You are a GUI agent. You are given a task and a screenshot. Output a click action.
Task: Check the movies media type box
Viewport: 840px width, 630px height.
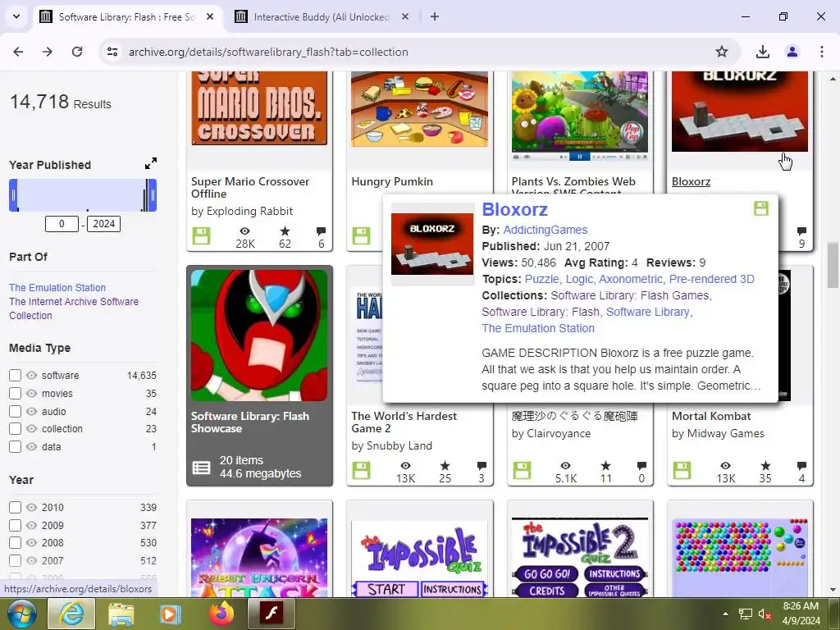[15, 394]
